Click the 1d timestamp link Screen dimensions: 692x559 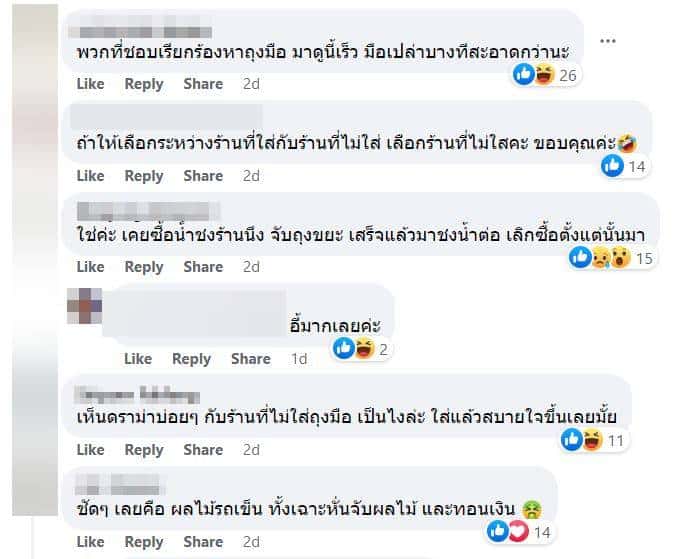click(299, 359)
